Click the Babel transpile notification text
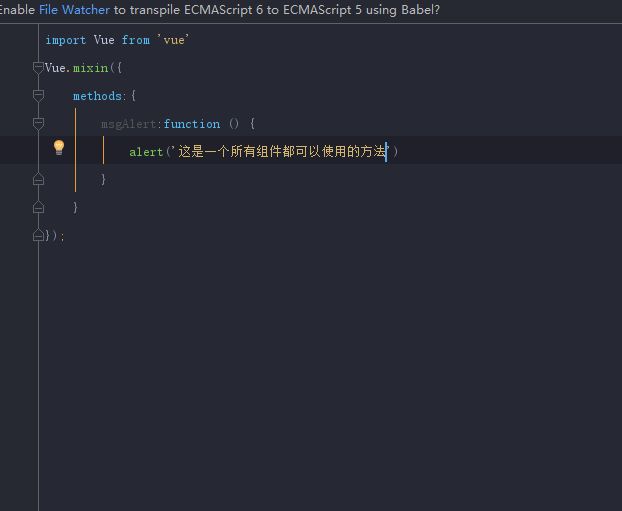Image resolution: width=622 pixels, height=511 pixels. pyautogui.click(x=220, y=10)
